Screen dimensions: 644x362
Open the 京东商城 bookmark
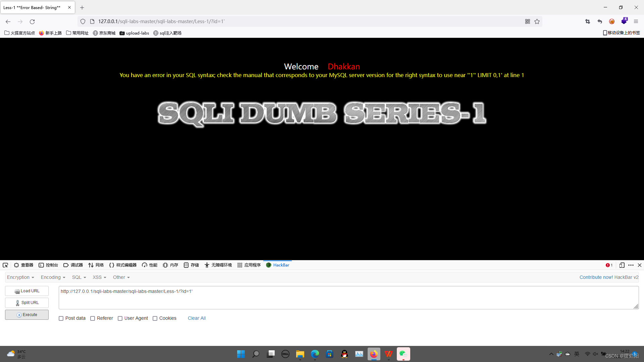coord(104,33)
